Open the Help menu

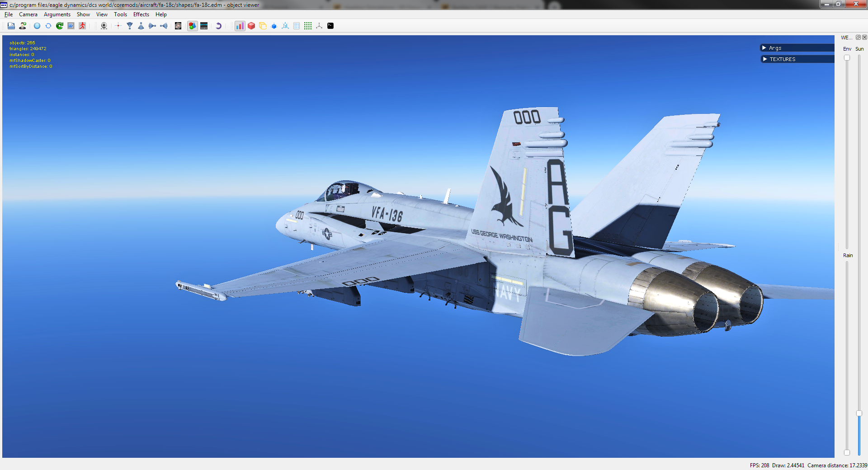point(161,14)
